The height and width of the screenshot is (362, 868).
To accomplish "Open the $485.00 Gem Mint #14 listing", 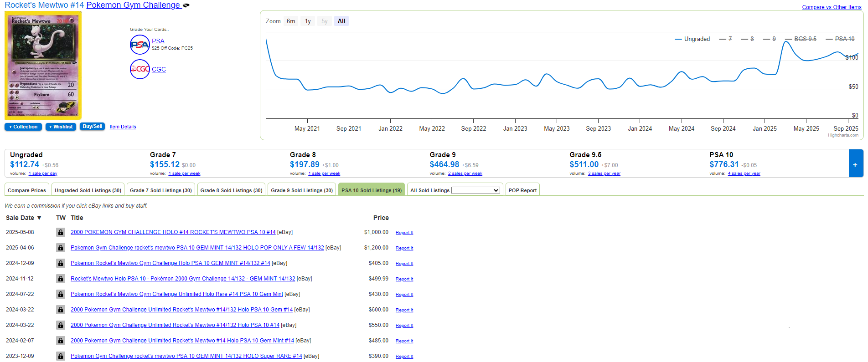I will pyautogui.click(x=182, y=341).
